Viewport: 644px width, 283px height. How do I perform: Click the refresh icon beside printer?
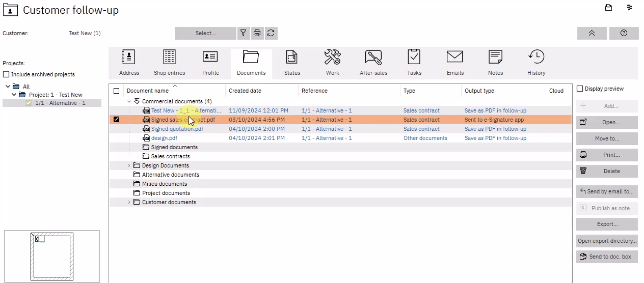tap(271, 33)
